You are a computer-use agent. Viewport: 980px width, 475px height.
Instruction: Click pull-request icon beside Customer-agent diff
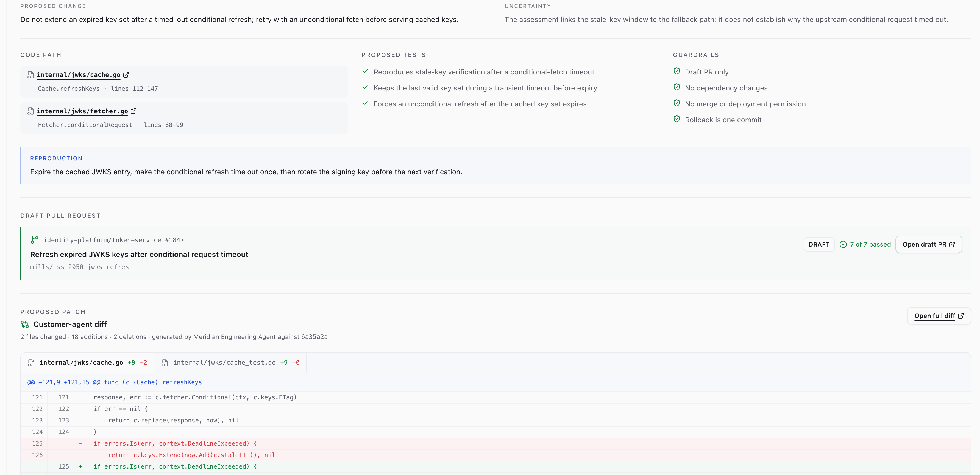25,324
